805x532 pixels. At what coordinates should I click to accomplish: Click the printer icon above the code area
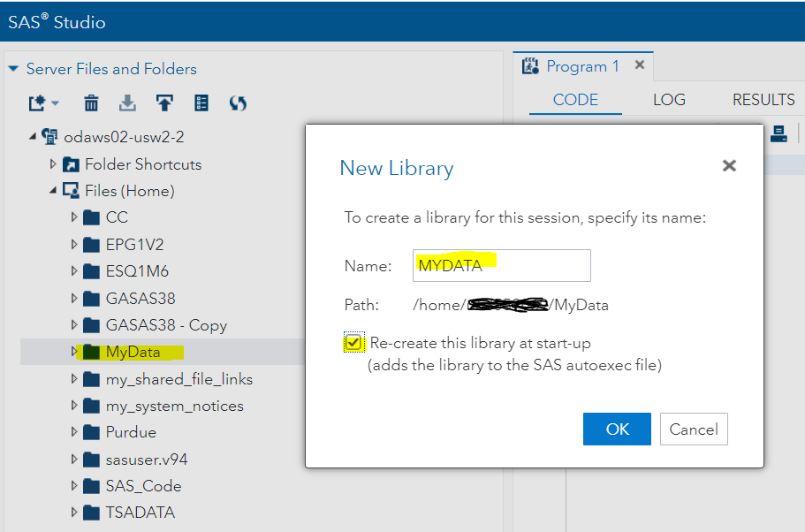click(x=778, y=133)
